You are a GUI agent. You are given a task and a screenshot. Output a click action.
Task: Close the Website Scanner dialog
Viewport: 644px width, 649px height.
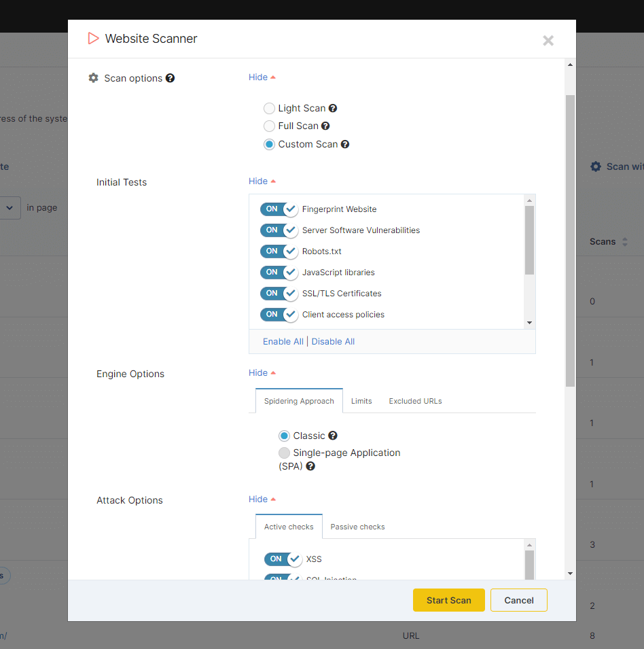coord(548,40)
